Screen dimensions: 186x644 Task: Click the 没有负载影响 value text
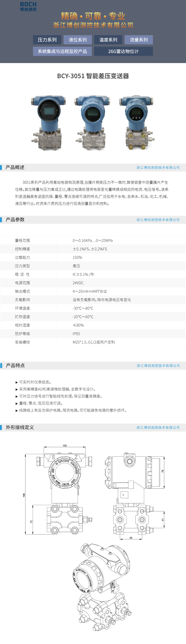102,300
